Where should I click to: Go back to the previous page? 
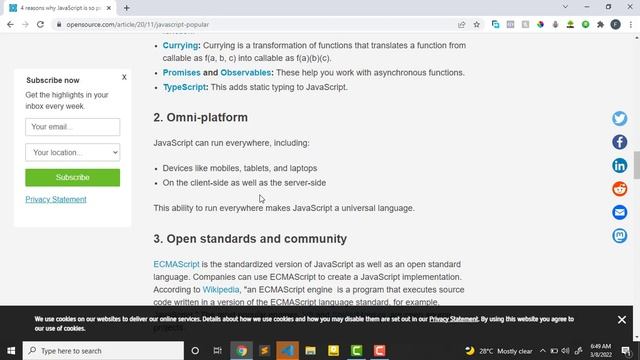point(10,24)
